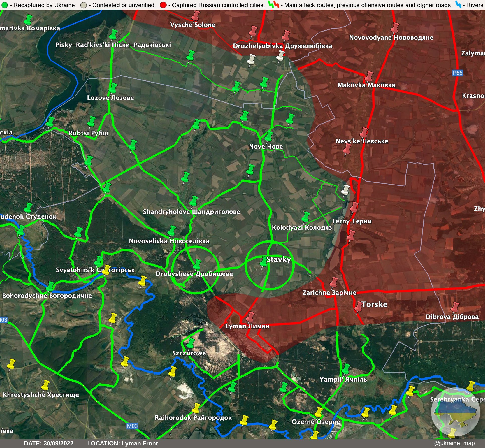This screenshot has width=485, height=448.
Task: Click the white pin near Terny
Action: 346,190
